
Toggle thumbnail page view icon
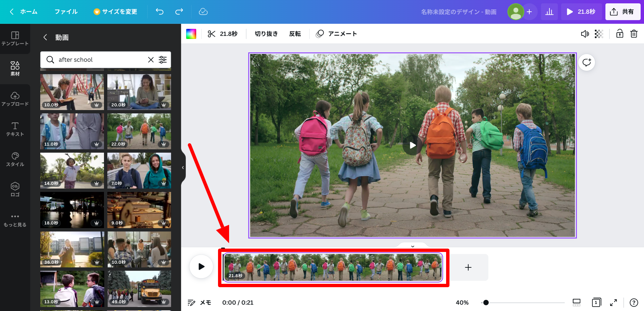tap(576, 303)
